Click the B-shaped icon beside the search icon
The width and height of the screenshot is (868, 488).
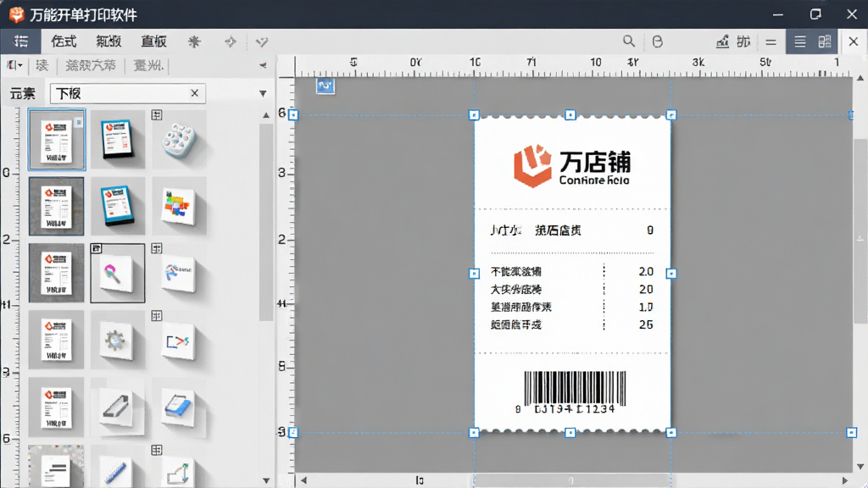[657, 42]
